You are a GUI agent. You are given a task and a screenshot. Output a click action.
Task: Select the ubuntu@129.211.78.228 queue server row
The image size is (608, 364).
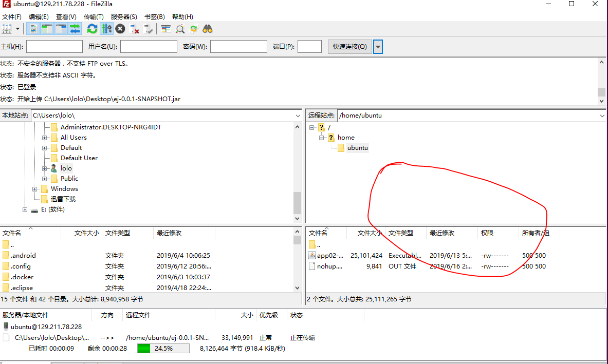(x=46, y=327)
